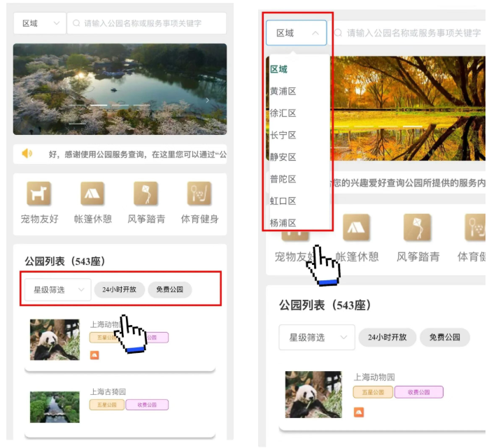
Task: Select 宠物友好 pet icon on the left screen
Action: pos(39,194)
